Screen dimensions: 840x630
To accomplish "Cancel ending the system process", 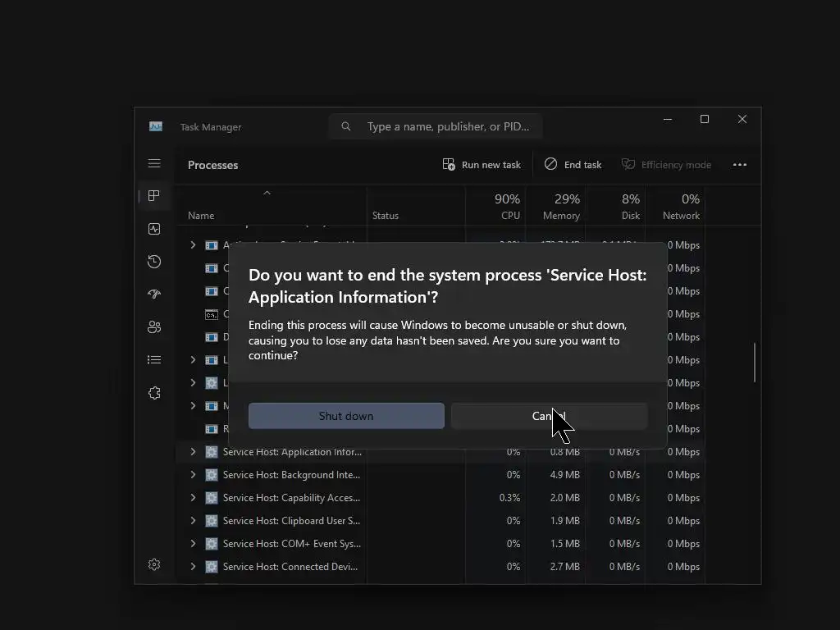I will pos(549,416).
